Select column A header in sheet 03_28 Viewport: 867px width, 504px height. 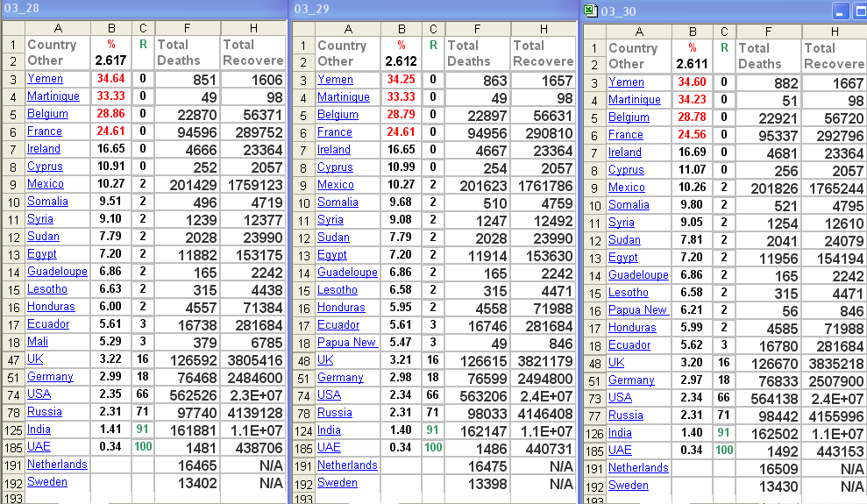pyautogui.click(x=57, y=28)
